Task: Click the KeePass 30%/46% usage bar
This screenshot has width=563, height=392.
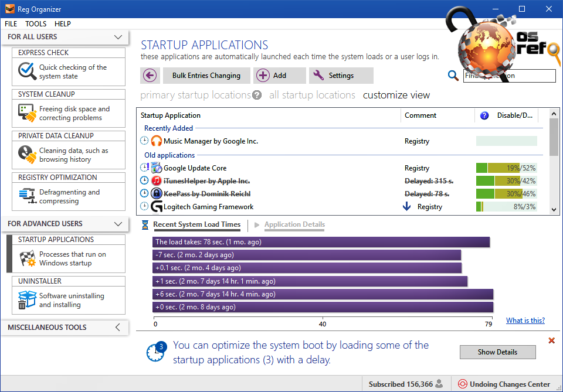Action: 506,194
